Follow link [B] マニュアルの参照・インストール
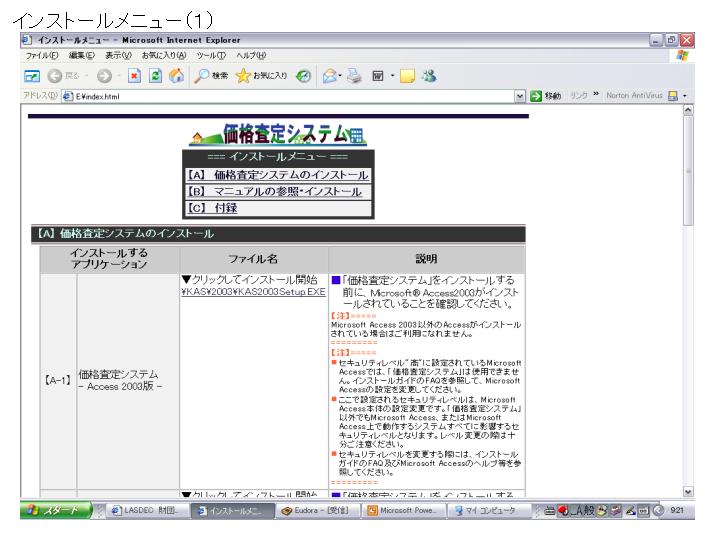The image size is (720, 540). [275, 191]
